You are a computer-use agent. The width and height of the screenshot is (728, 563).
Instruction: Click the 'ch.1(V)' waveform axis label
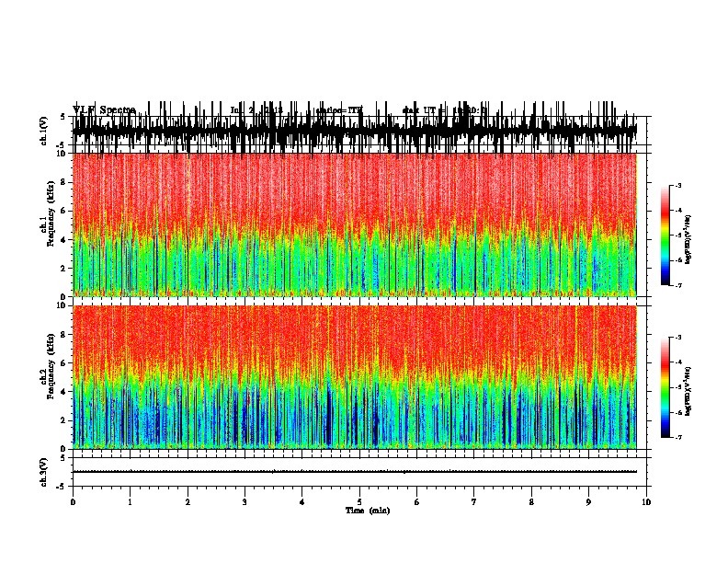(x=44, y=131)
